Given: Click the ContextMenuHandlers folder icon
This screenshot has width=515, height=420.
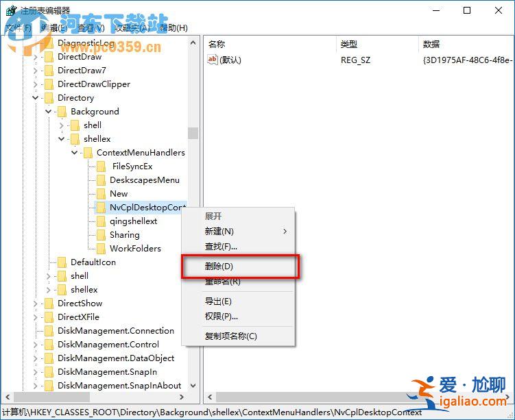Looking at the screenshot, I should 88,153.
